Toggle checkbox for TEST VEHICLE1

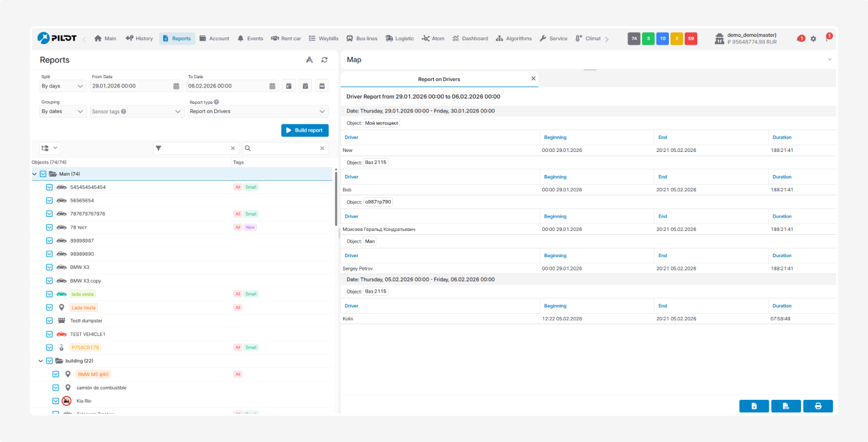[x=49, y=334]
